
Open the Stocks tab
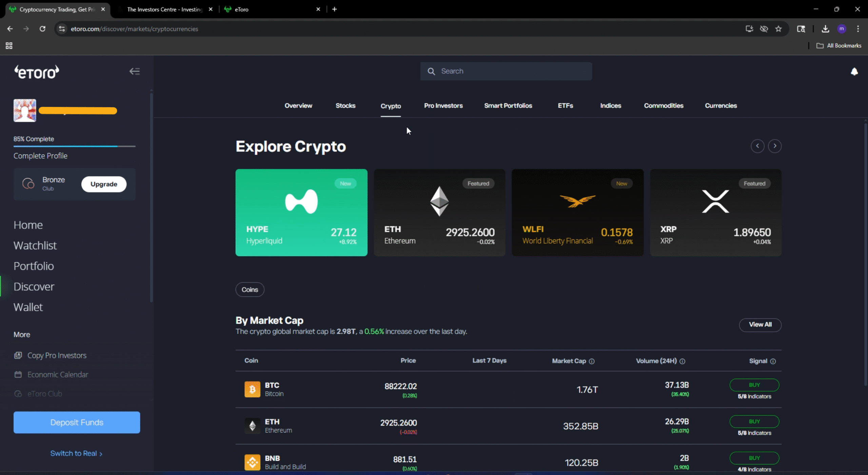coord(346,106)
